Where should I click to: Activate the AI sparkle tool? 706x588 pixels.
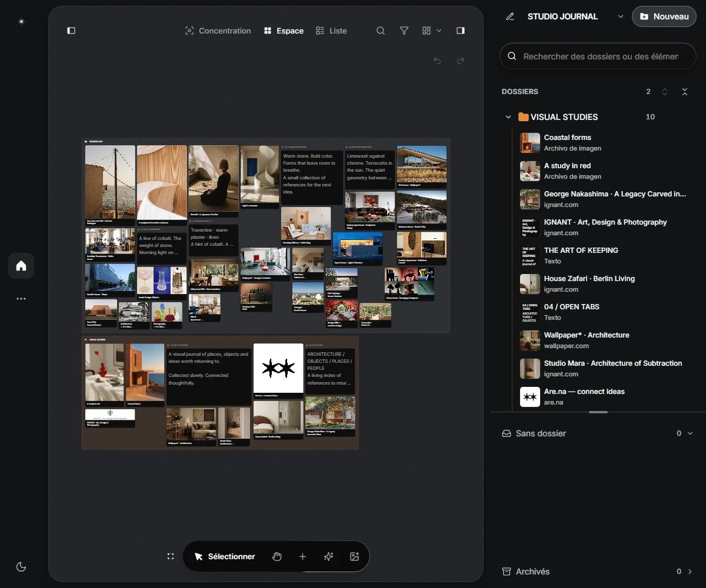(328, 556)
